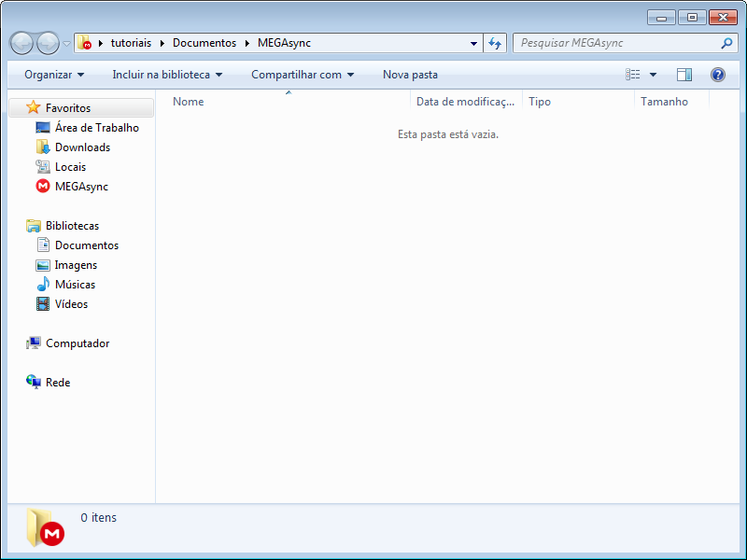This screenshot has width=747, height=560.
Task: Click the MEGAsync icon in Favoritos
Action: coord(43,187)
